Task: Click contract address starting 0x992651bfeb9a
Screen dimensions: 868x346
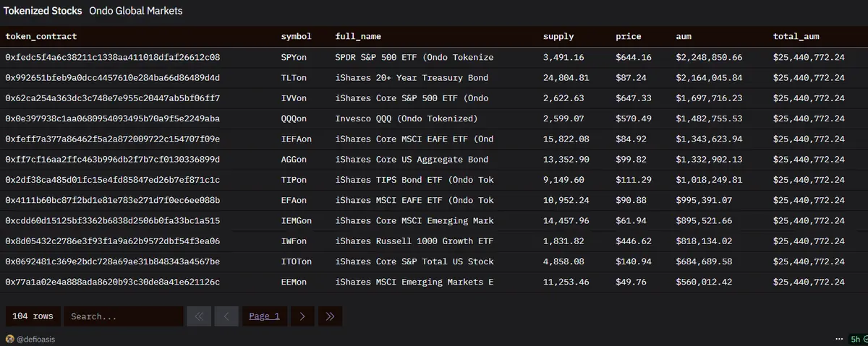Action: pos(113,77)
